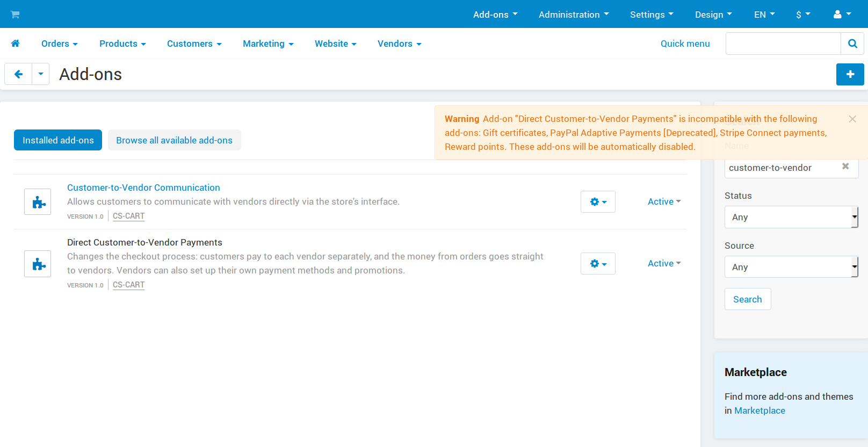Open the Products menu
The width and height of the screenshot is (868, 447).
[122, 44]
